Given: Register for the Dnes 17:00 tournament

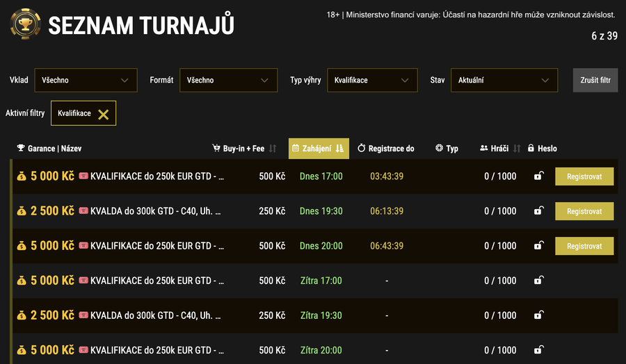Looking at the screenshot, I should (x=584, y=176).
